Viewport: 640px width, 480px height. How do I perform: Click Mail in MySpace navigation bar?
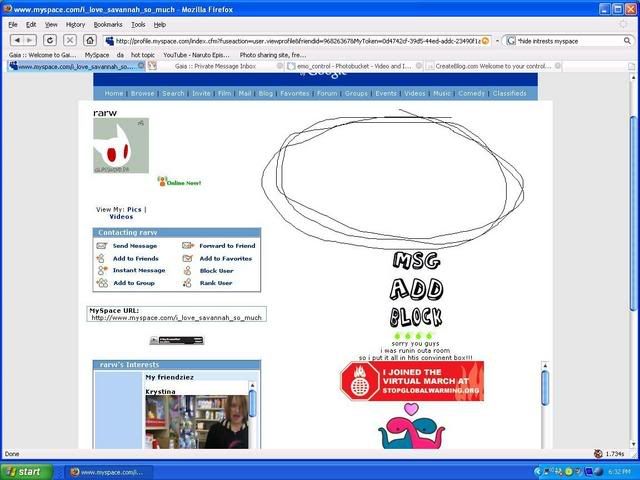point(245,93)
